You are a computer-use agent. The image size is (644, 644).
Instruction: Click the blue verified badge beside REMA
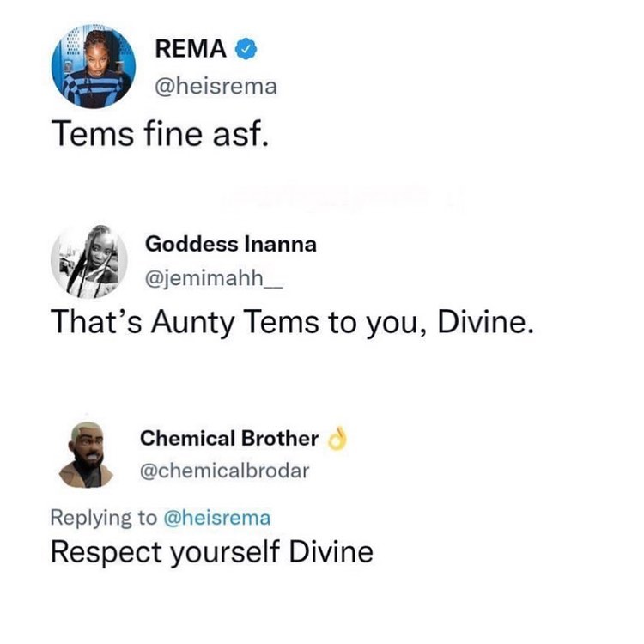(246, 50)
